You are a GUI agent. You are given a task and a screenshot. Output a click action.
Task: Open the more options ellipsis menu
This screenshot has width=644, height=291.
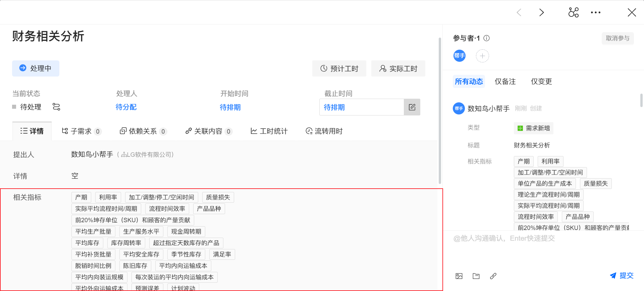[x=596, y=12]
